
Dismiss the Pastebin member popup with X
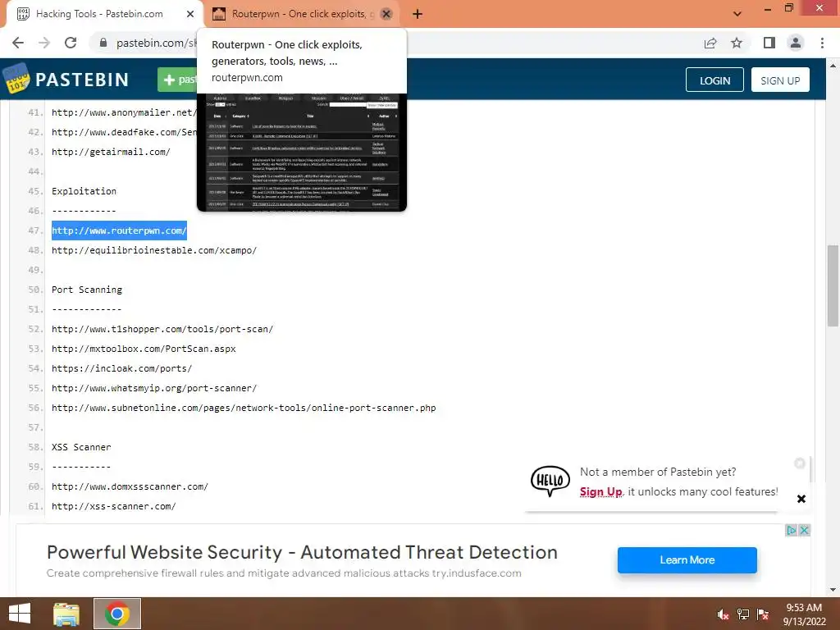click(x=801, y=499)
